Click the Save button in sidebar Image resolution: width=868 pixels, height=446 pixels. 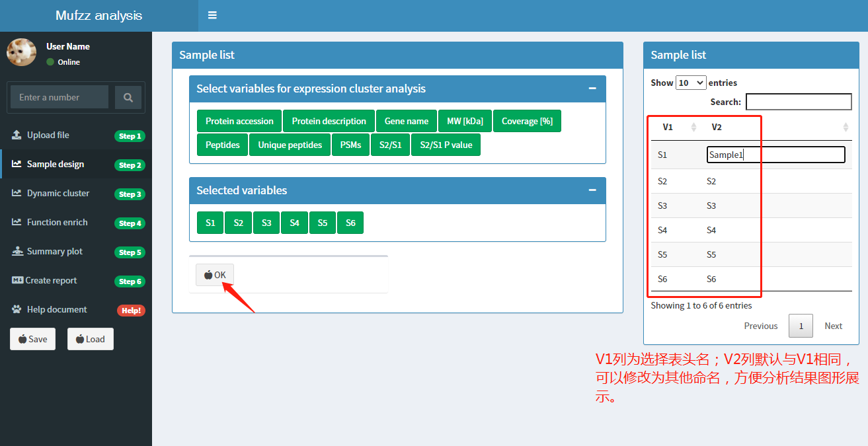click(x=32, y=339)
